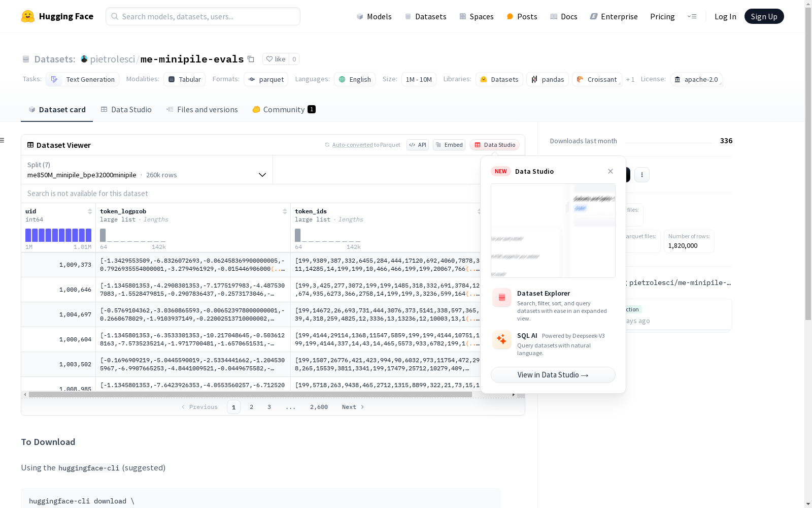Open the Docs menu item
The width and height of the screenshot is (812, 508).
click(564, 16)
